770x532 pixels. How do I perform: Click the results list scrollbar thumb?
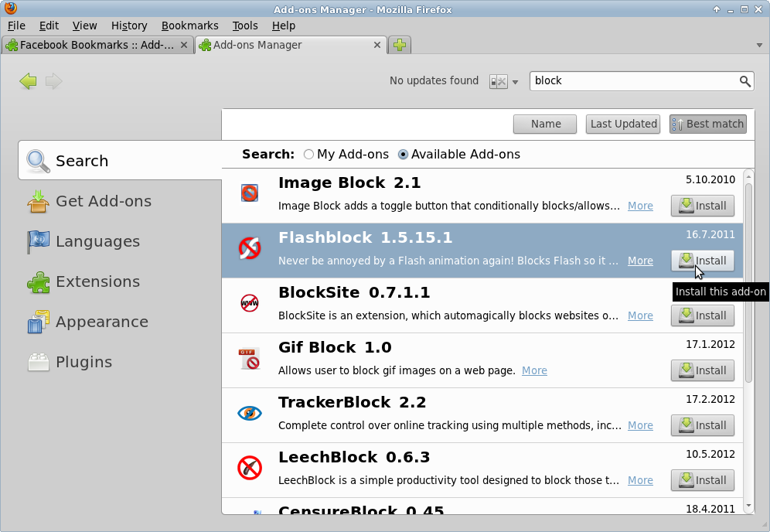[x=748, y=282]
